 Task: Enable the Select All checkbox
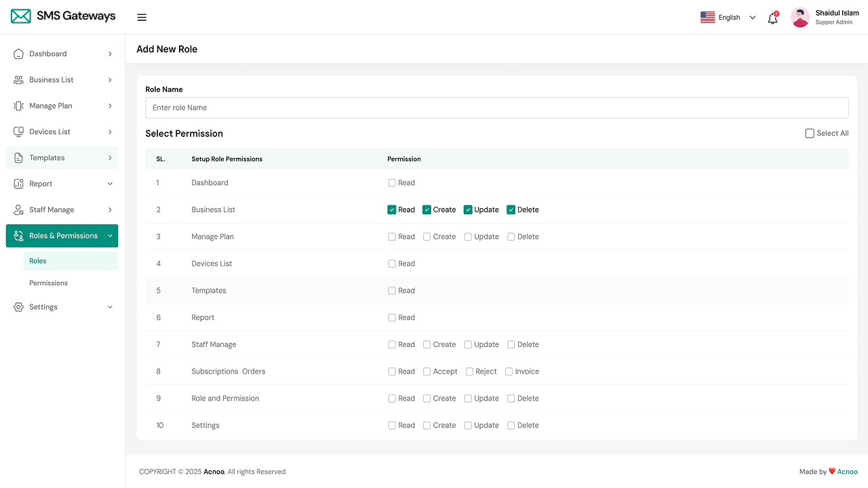coord(810,134)
